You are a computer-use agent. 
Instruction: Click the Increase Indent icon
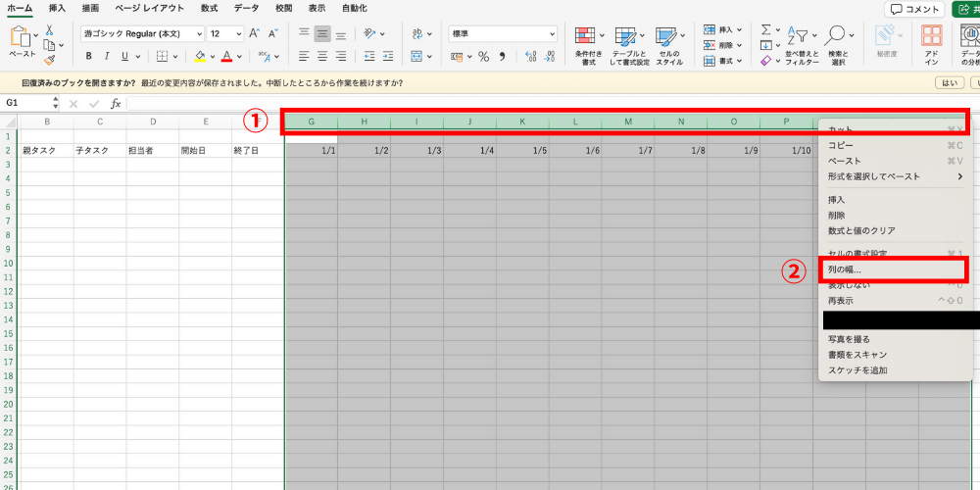387,56
